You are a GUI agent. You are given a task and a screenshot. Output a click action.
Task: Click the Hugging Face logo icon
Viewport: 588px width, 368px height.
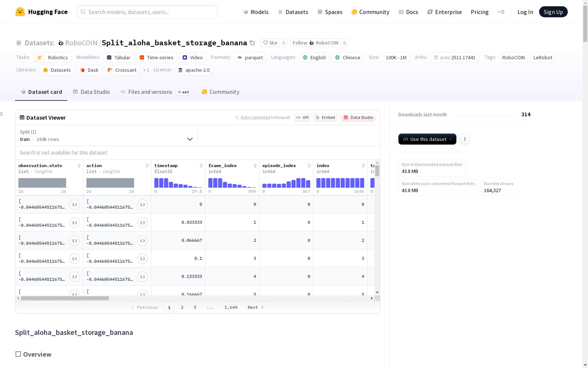(20, 12)
